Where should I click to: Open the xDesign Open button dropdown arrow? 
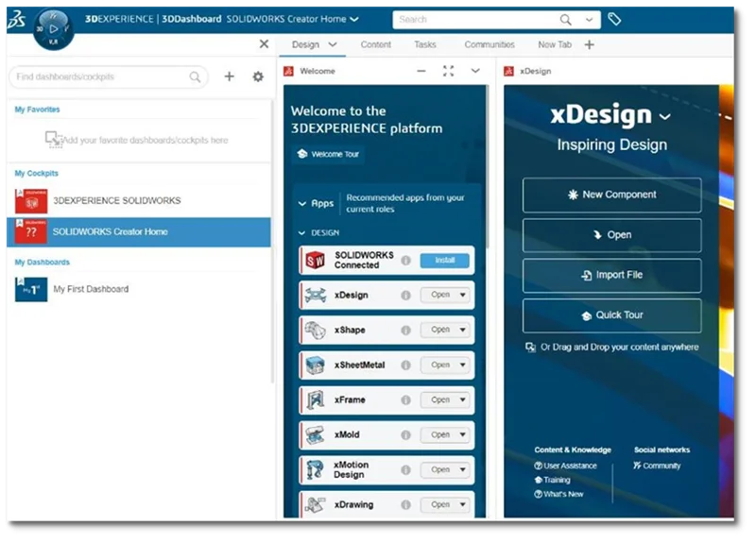pos(463,295)
